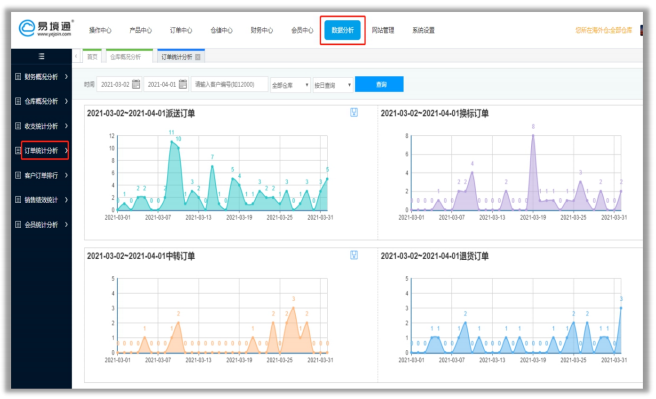Click the 财务概况分析 sidebar icon
The image size is (656, 399).
(18, 77)
